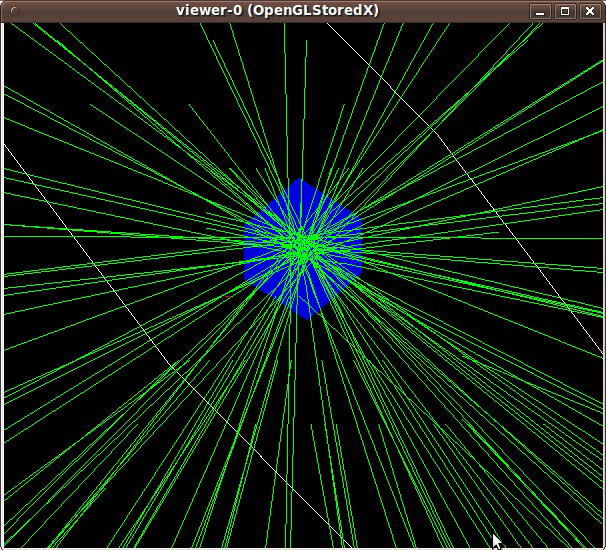Click empty title bar space left of title
606x550 pixels.
[90, 10]
